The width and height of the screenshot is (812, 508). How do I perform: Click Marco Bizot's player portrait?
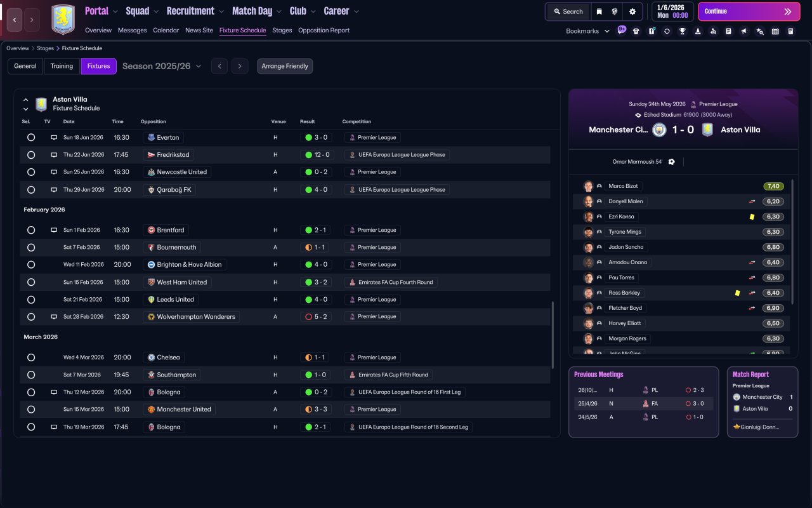pyautogui.click(x=589, y=186)
